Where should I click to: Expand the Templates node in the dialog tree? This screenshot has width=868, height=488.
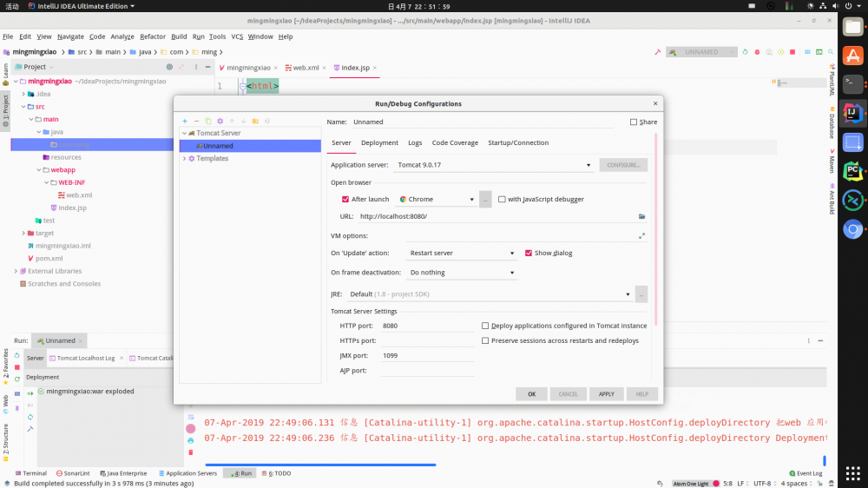pyautogui.click(x=185, y=158)
